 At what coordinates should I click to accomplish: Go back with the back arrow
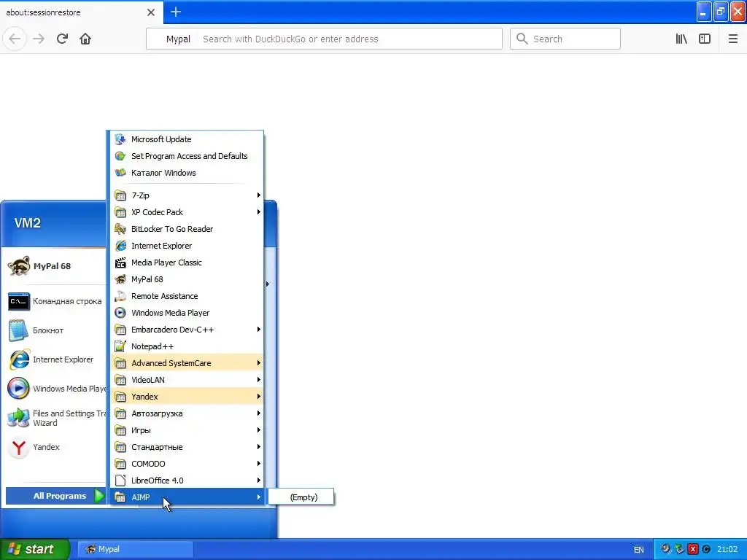pos(15,39)
